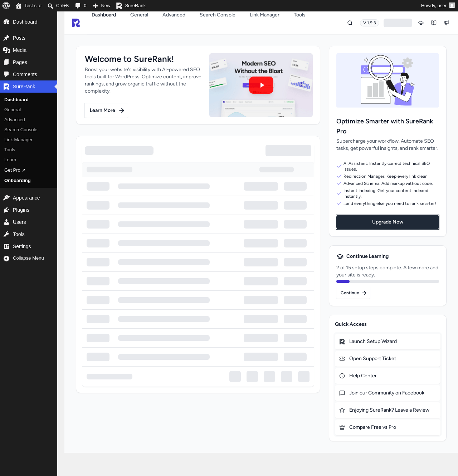Click the Tools wrench icon in sidebar
Viewport: 458px width, 476px height.
[x=6, y=234]
